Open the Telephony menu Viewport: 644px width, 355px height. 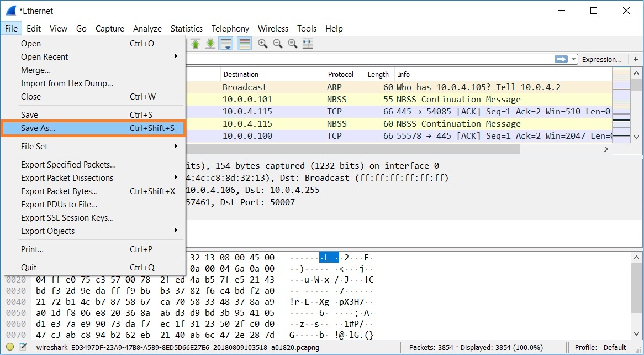pos(230,28)
